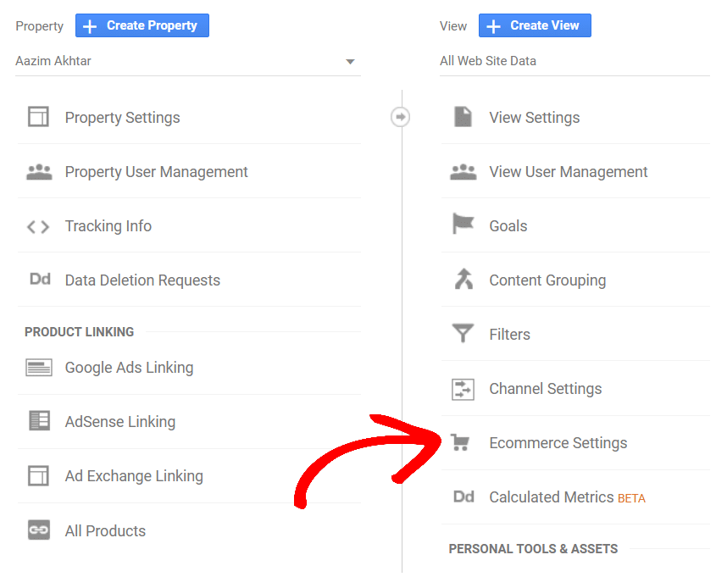Click the PERSONAL TOOLS & ASSETS heading
This screenshot has width=716, height=588.
[x=533, y=549]
